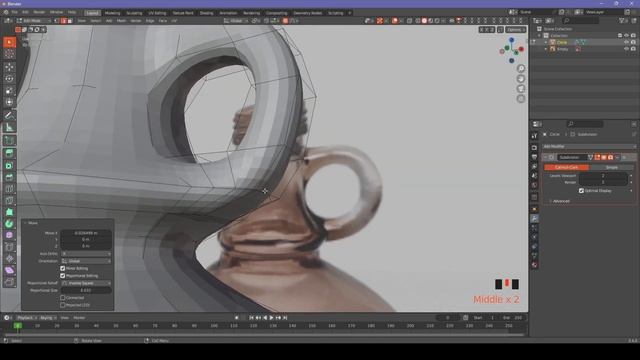Select the Loop Cut tool
Image resolution: width=640 pixels, height=360 pixels.
click(x=9, y=189)
